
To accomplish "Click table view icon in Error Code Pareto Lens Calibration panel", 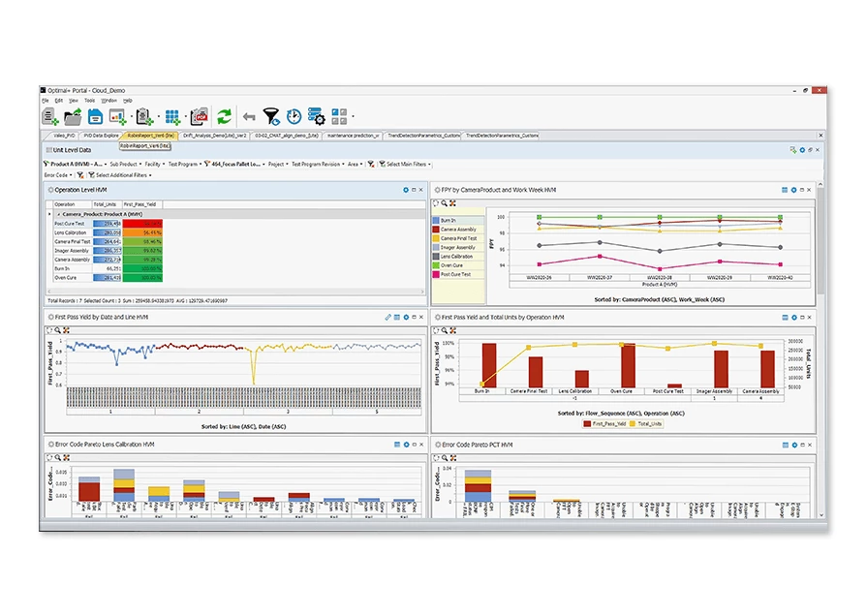I will (397, 445).
